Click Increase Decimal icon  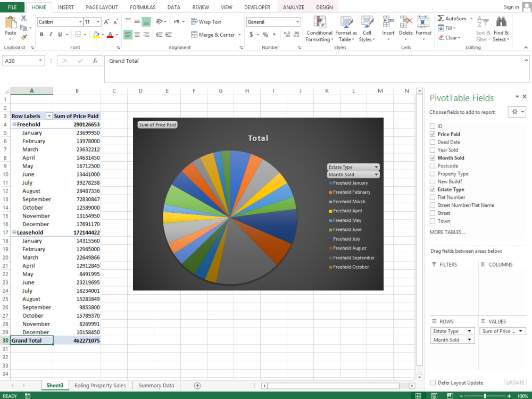point(287,34)
